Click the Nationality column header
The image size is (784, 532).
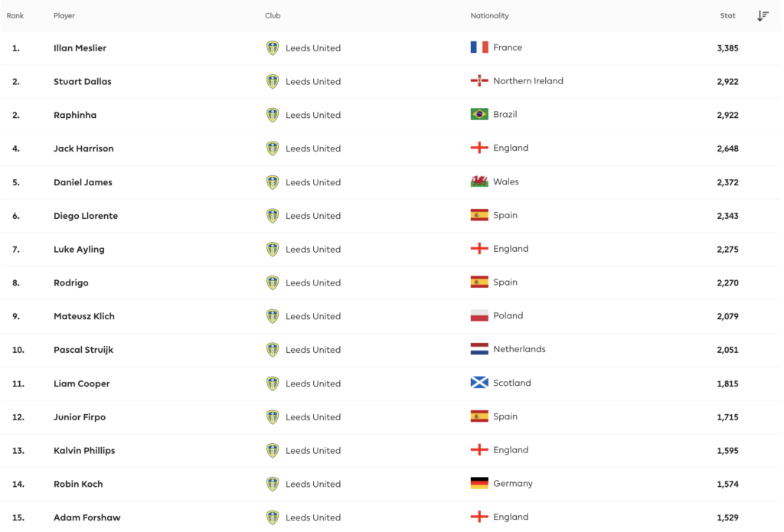[489, 16]
